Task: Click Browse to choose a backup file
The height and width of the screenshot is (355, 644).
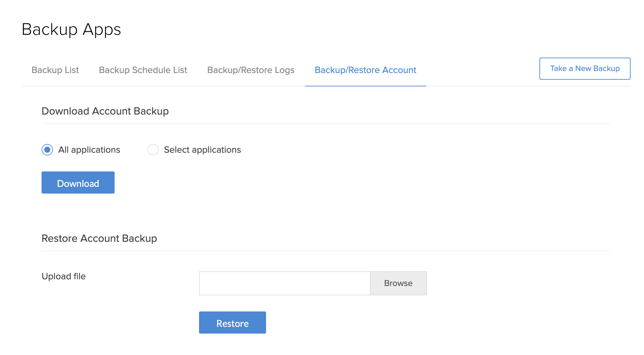Action: [398, 283]
